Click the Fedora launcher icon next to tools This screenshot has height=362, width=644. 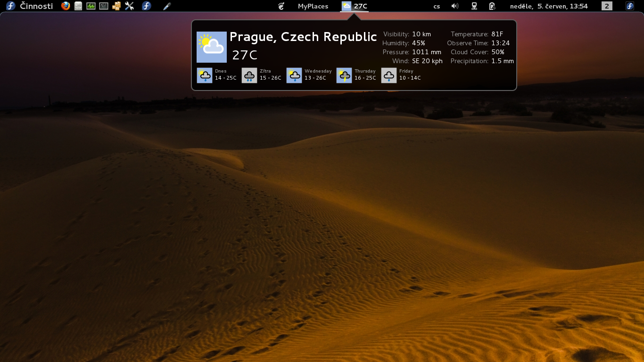tap(147, 6)
